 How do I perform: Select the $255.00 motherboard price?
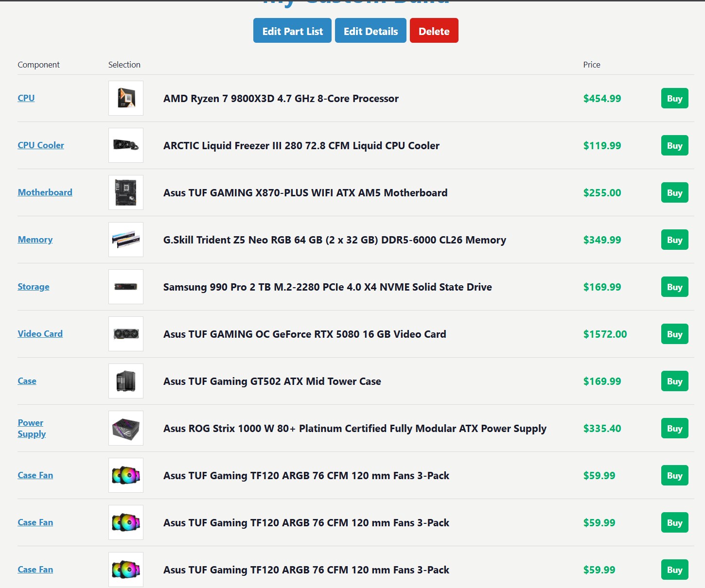coord(602,193)
